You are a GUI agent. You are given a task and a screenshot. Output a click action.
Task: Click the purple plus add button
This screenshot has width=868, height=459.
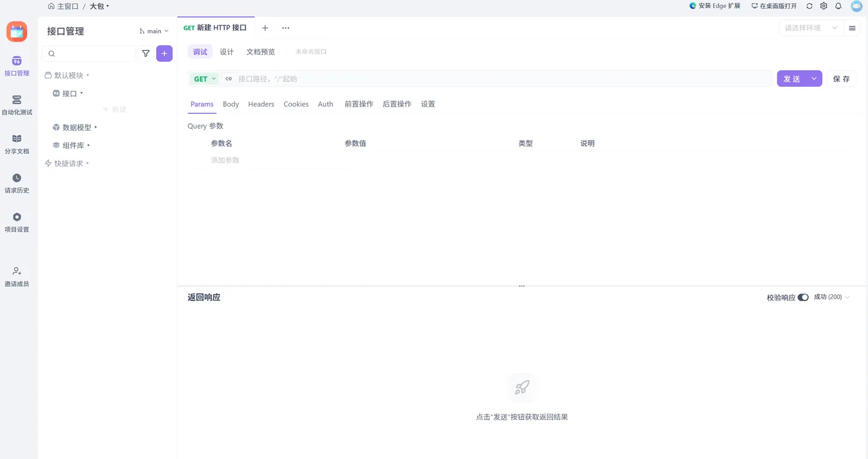click(x=164, y=54)
